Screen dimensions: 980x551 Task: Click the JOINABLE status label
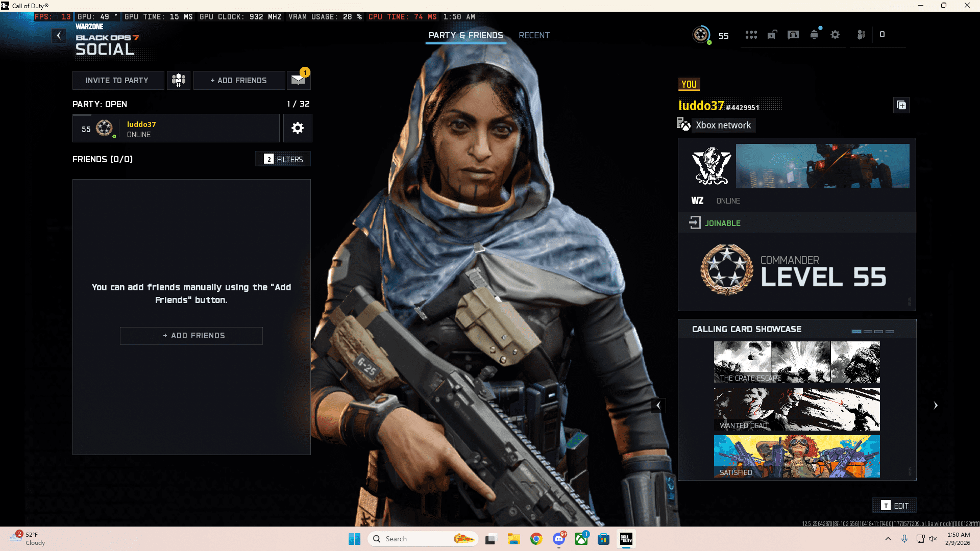pyautogui.click(x=723, y=223)
